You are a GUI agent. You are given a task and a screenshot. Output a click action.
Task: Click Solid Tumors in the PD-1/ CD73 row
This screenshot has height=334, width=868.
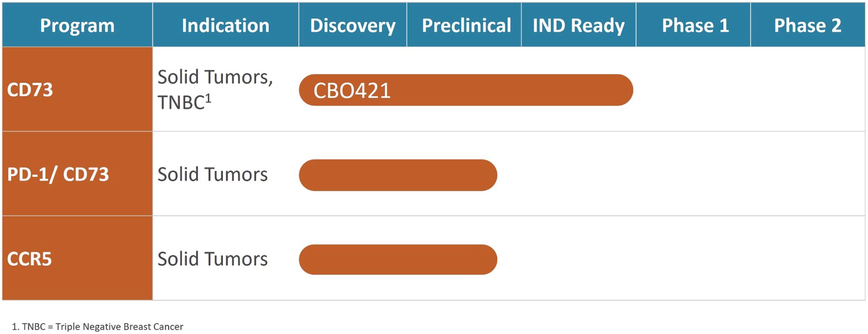[x=212, y=175]
